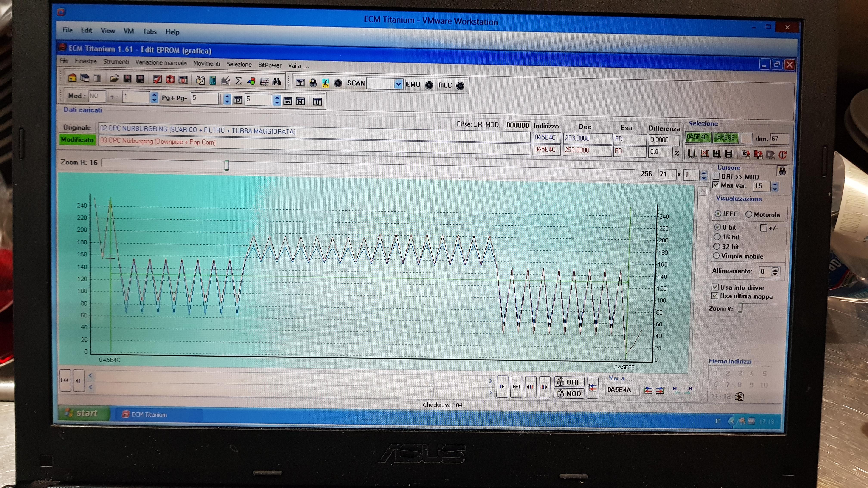Click the Allineamento stepper arrows
868x488 pixels.
pos(775,272)
